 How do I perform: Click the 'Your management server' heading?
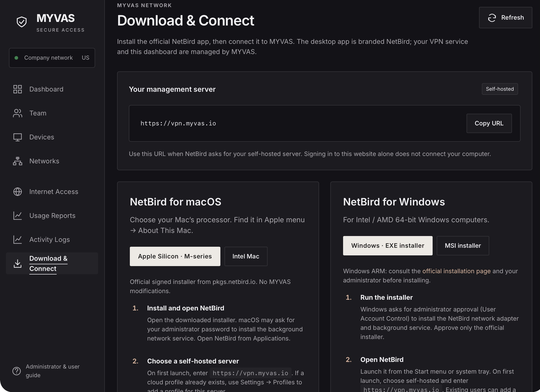[172, 89]
